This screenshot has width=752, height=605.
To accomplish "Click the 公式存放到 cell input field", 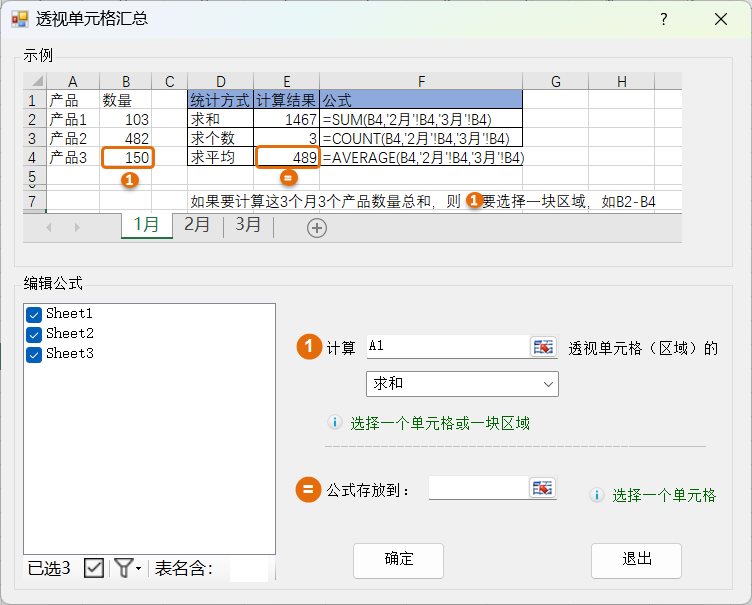I will (x=477, y=488).
